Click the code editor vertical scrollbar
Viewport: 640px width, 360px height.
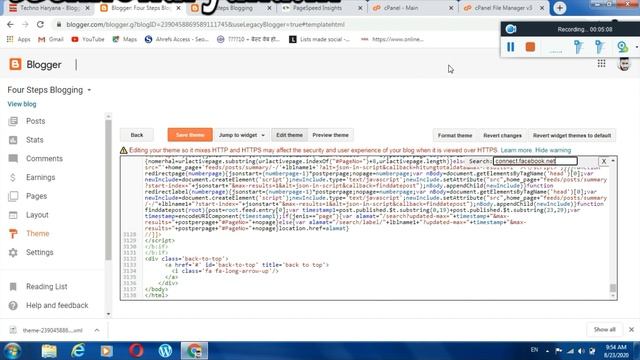[613, 288]
